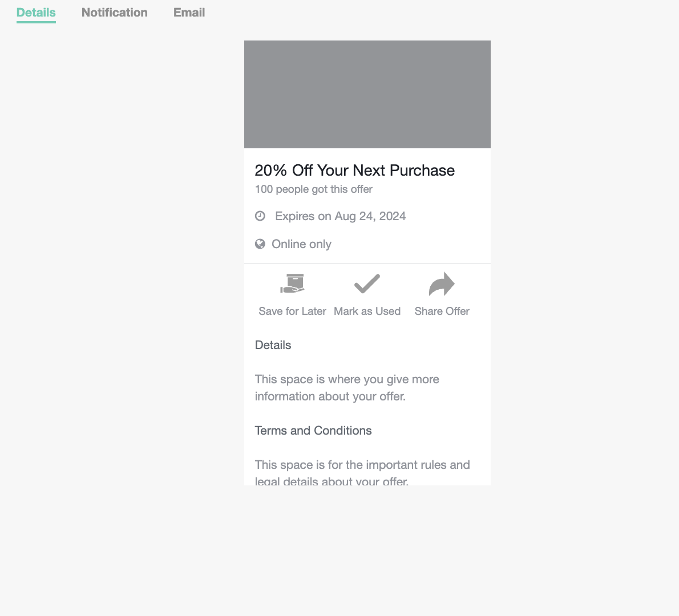Click the Share Offer text label

pyautogui.click(x=442, y=311)
